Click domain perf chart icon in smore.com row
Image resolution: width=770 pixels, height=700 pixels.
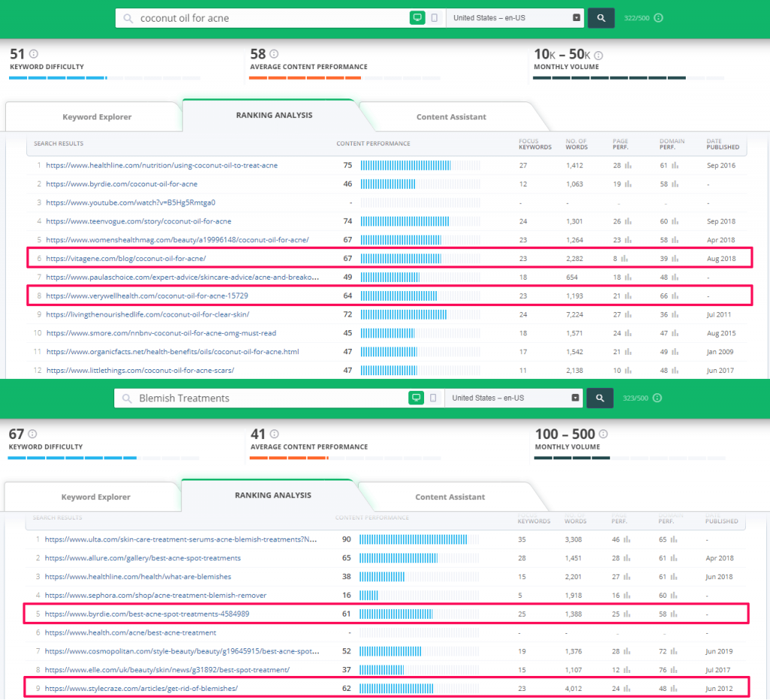(x=675, y=333)
